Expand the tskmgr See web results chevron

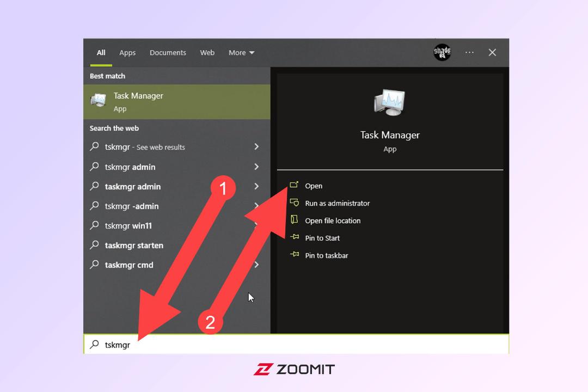click(256, 146)
